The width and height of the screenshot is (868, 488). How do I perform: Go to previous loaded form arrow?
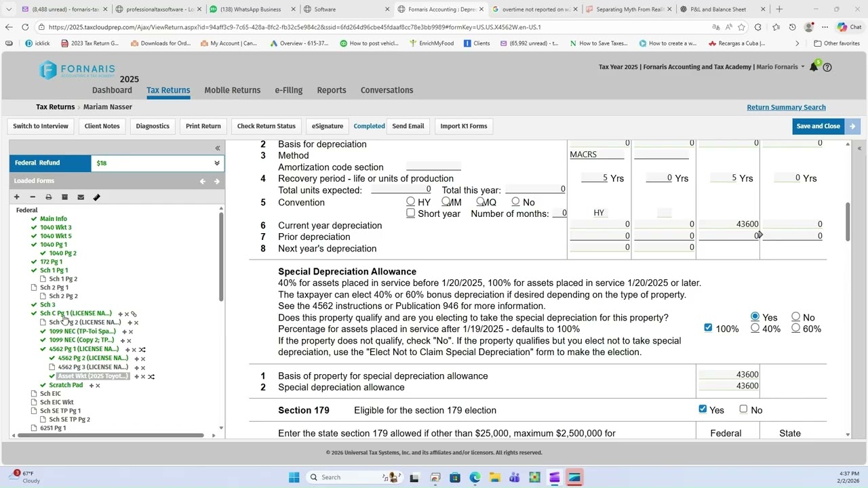(x=202, y=181)
